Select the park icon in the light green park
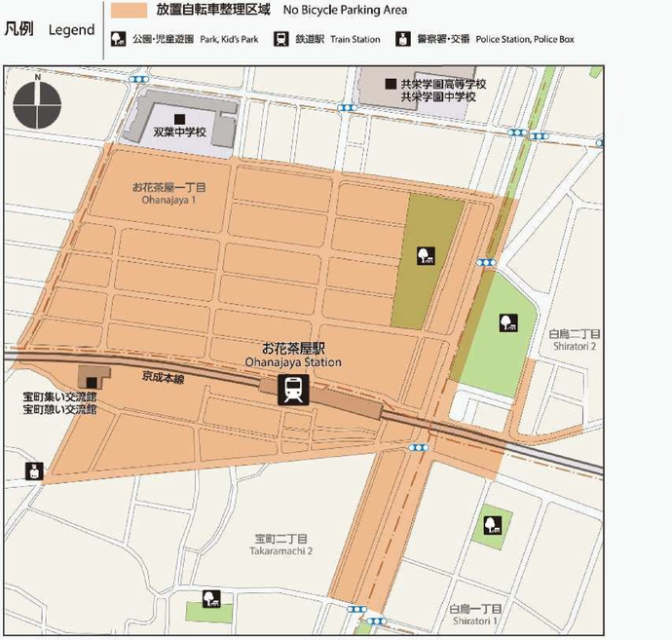Screen dimensions: 672x640 pyautogui.click(x=506, y=322)
